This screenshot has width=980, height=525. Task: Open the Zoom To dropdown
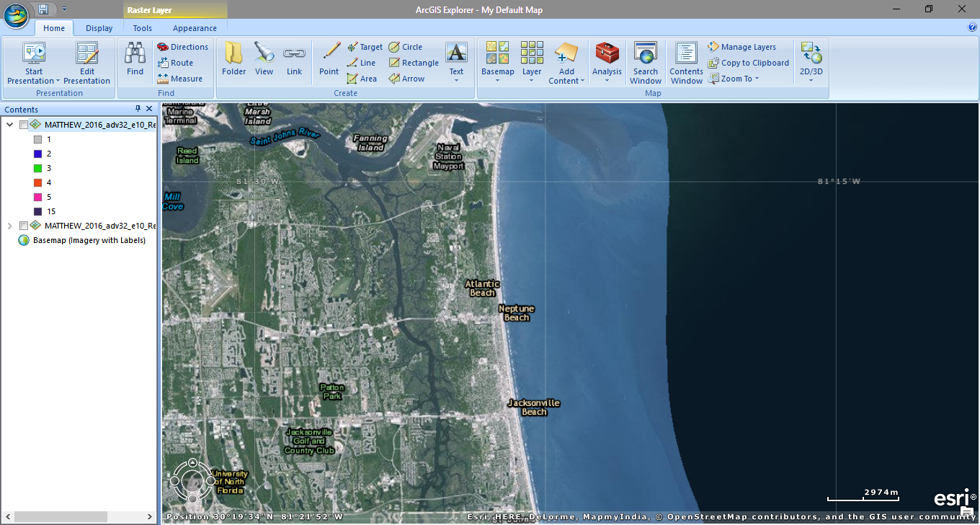tap(757, 79)
